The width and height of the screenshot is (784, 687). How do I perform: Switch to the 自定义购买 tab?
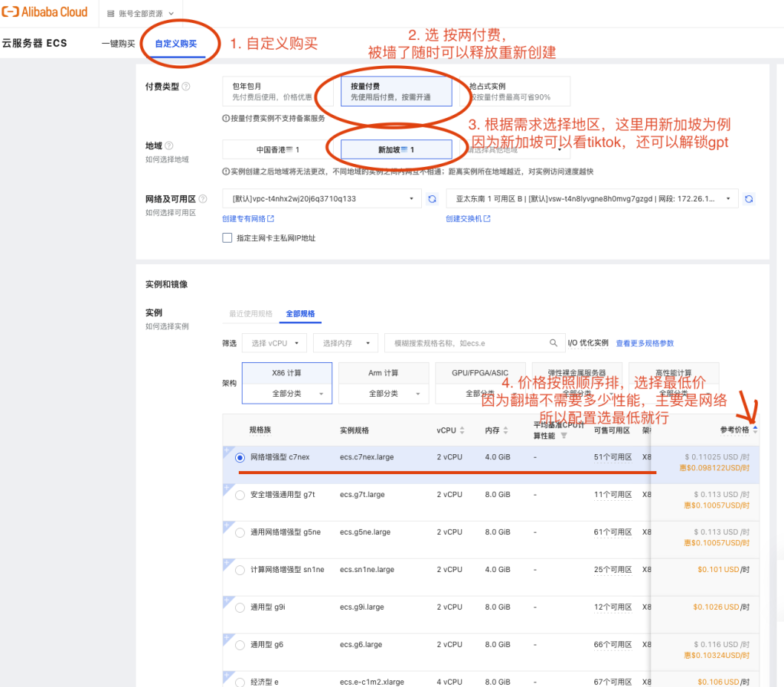tap(176, 44)
